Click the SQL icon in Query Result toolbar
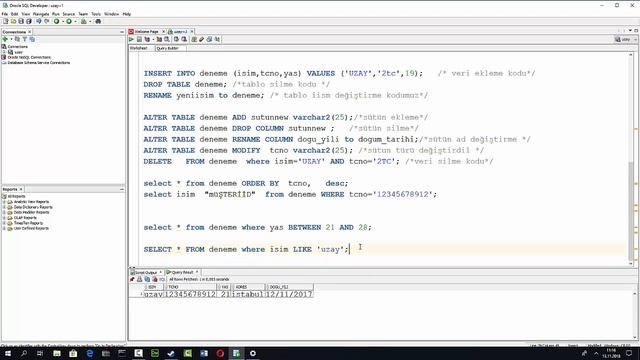640x360 pixels. point(162,280)
